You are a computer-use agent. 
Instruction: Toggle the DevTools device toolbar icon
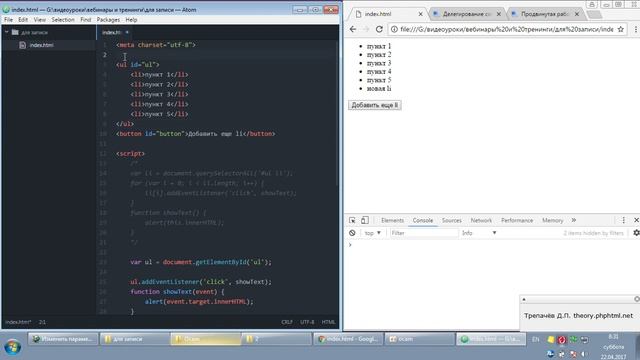pyautogui.click(x=365, y=220)
